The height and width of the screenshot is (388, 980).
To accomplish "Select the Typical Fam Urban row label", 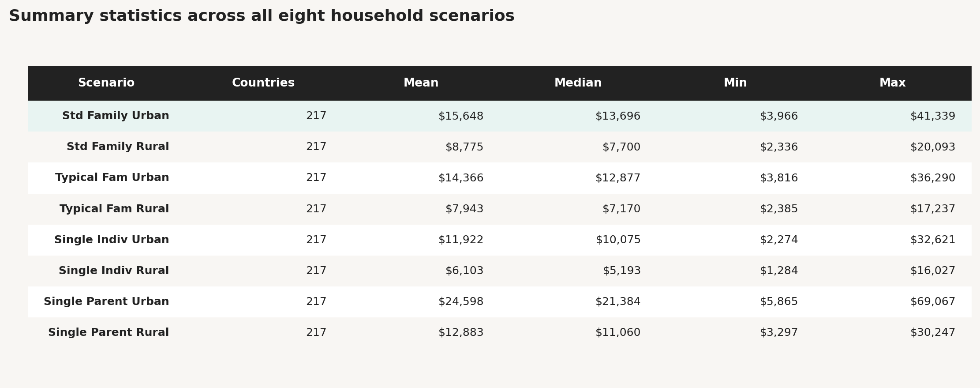I will pyautogui.click(x=112, y=178).
